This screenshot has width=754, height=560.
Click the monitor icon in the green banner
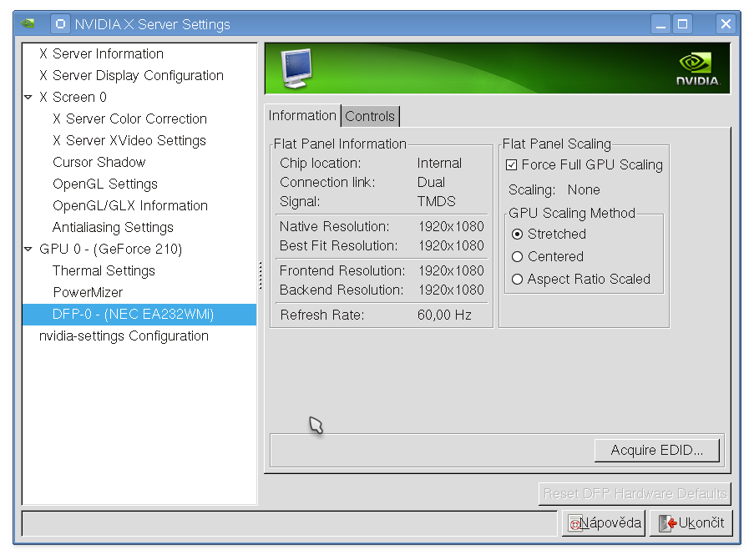coord(296,68)
